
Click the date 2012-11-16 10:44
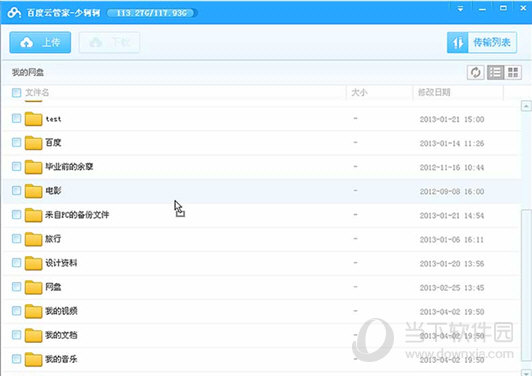tap(452, 168)
